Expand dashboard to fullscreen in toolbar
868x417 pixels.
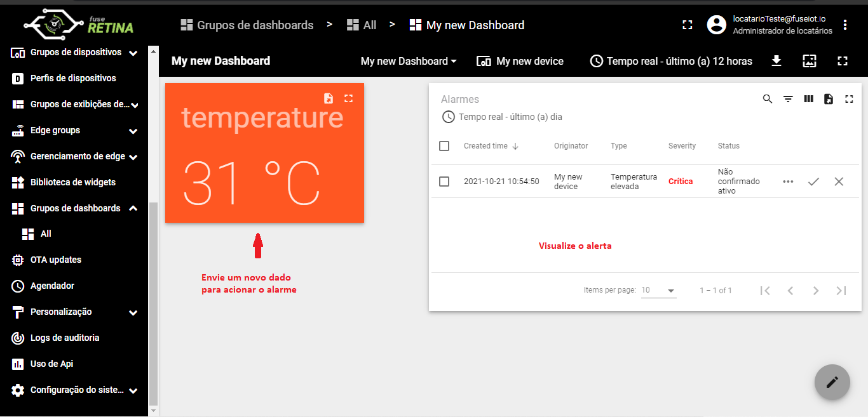843,61
